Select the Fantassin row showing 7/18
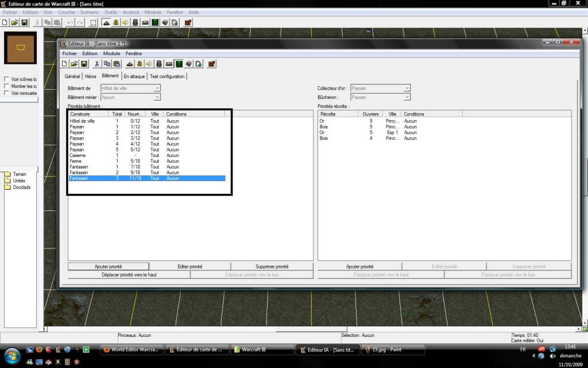Screen dimensions: 588x368 (147, 167)
